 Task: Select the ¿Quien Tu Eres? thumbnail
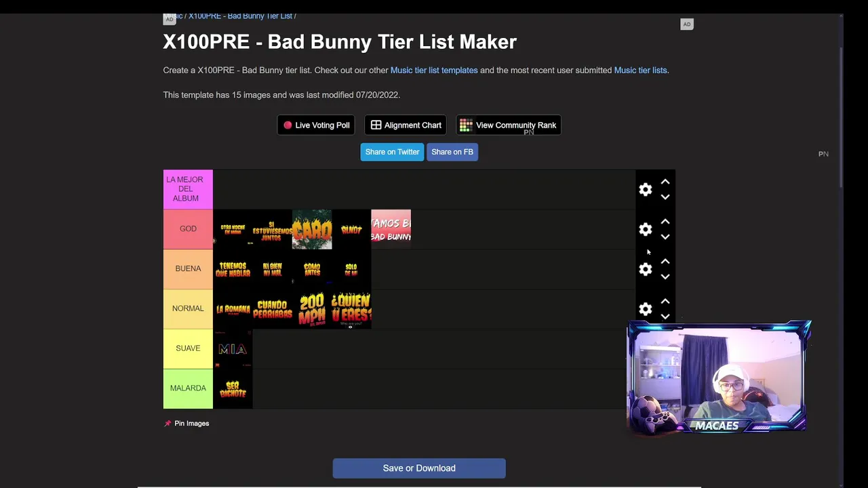(351, 309)
